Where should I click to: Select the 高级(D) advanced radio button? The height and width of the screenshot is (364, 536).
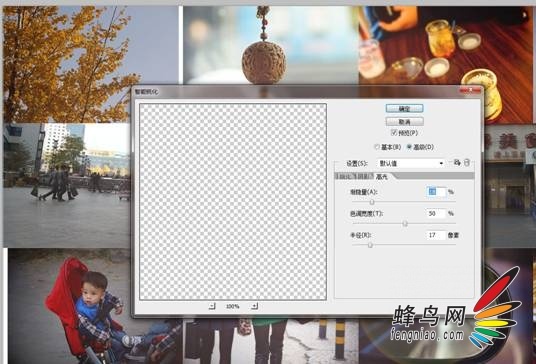[x=409, y=147]
